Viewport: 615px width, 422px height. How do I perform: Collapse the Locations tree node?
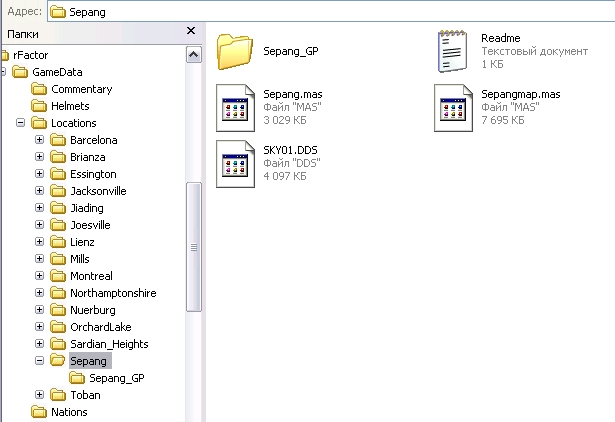pos(20,123)
